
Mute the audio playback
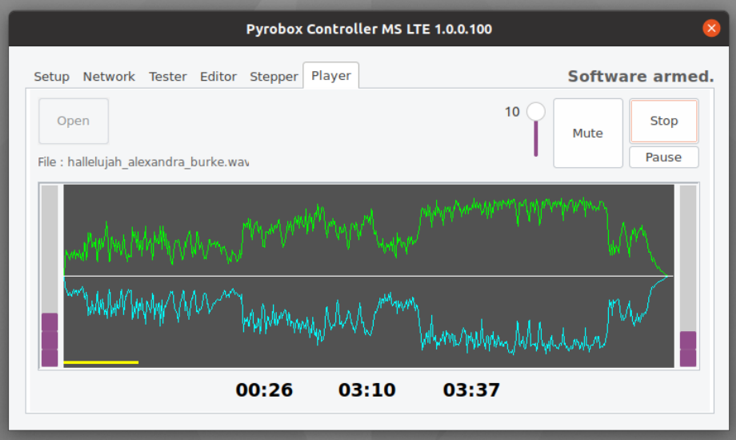coord(588,133)
